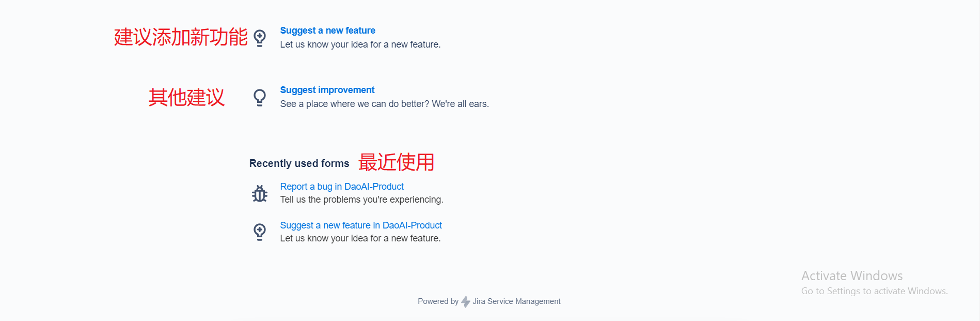Click Go to Settings to activate Windows text
Screen dimensions: 980x321
[874, 291]
